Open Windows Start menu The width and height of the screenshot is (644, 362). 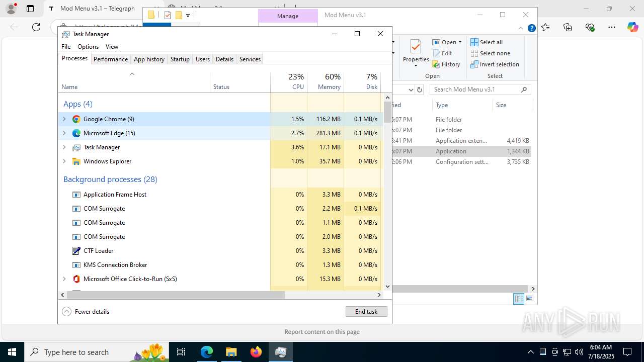12,352
